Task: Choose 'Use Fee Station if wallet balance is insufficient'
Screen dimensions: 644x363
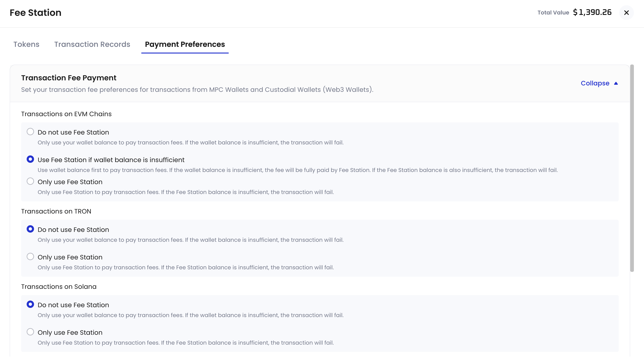Action: coord(30,159)
